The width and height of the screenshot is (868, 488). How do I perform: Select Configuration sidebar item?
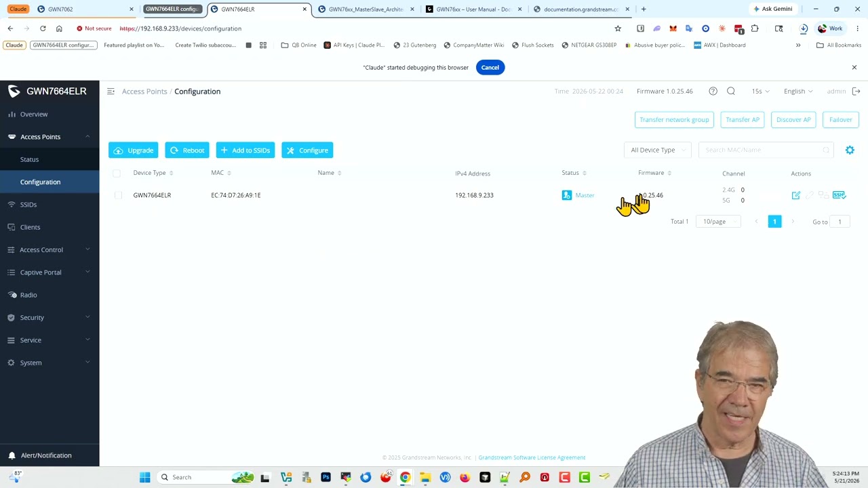(x=50, y=182)
